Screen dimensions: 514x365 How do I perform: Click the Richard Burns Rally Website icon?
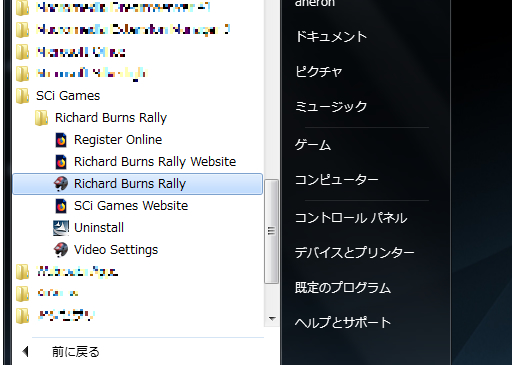pyautogui.click(x=61, y=162)
